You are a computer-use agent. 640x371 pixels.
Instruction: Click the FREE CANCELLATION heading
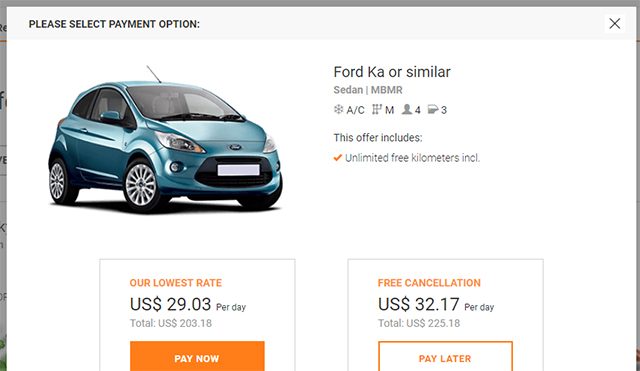(429, 283)
